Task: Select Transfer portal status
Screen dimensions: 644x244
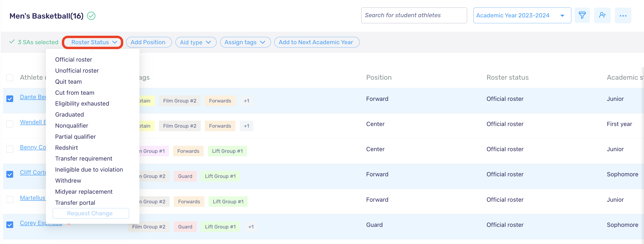Action: (75, 203)
